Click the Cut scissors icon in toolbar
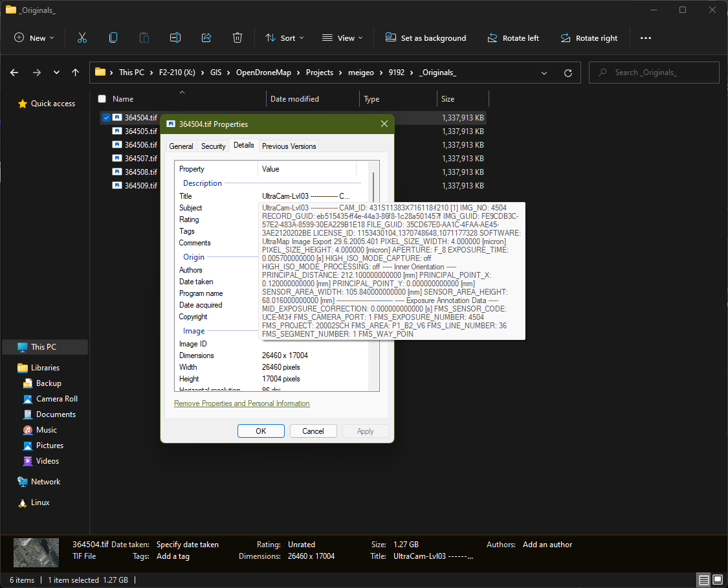This screenshot has width=728, height=588. point(82,38)
